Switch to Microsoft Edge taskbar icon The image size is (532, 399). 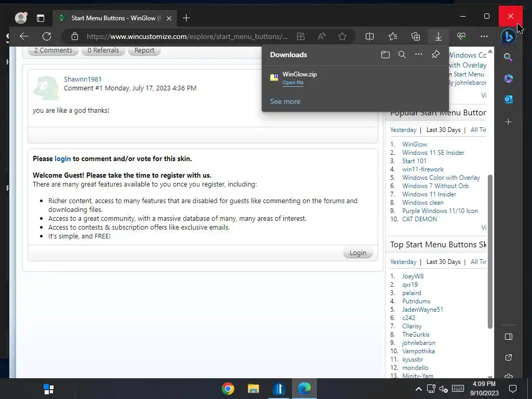click(x=304, y=389)
